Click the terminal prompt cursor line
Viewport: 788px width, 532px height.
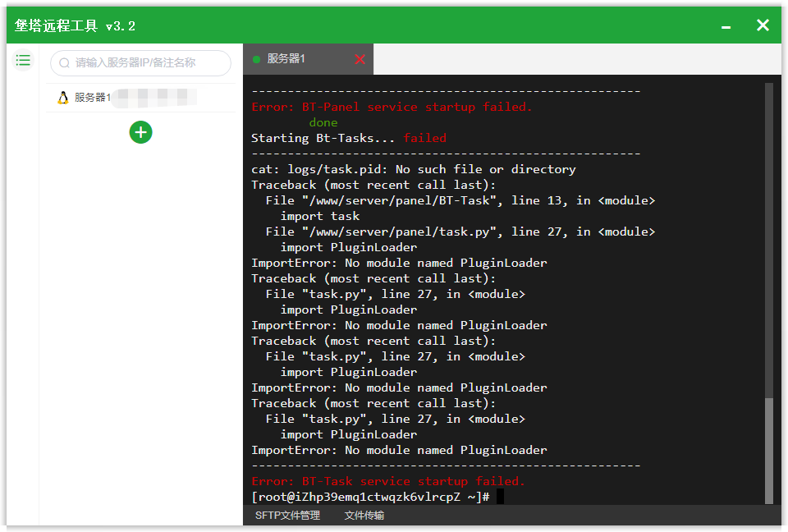[x=378, y=497]
